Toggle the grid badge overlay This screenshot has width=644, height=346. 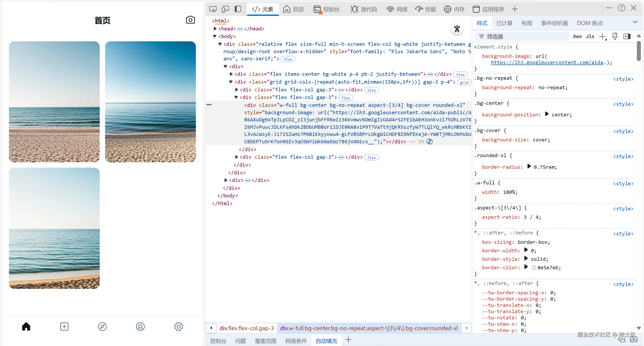464,82
